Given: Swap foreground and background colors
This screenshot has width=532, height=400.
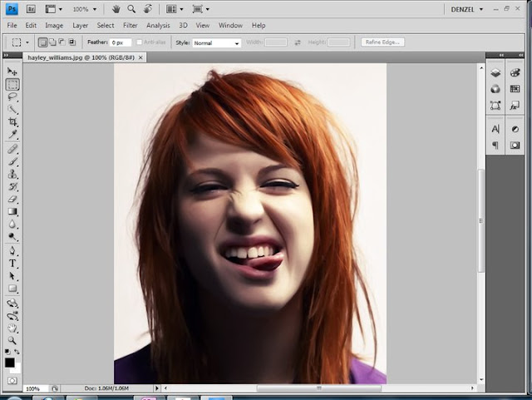Looking at the screenshot, I should click(x=17, y=352).
